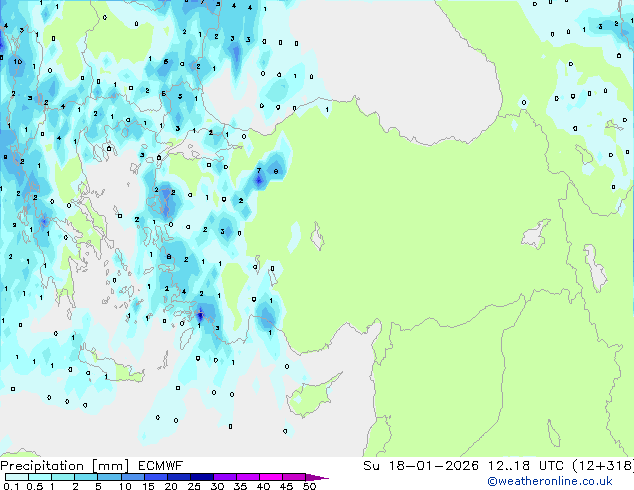Pick the 20–25 mm dark blue swatch
The image size is (634, 490).
pyautogui.click(x=178, y=477)
